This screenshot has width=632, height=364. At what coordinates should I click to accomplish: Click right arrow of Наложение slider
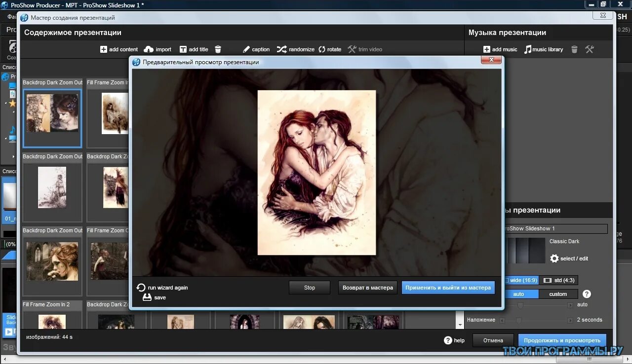coord(570,320)
